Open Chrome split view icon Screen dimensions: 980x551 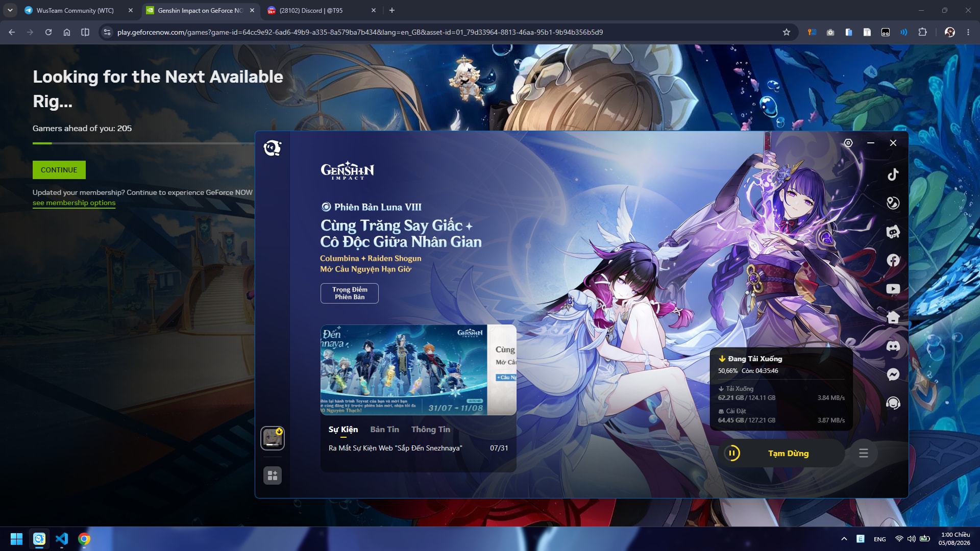click(x=85, y=32)
